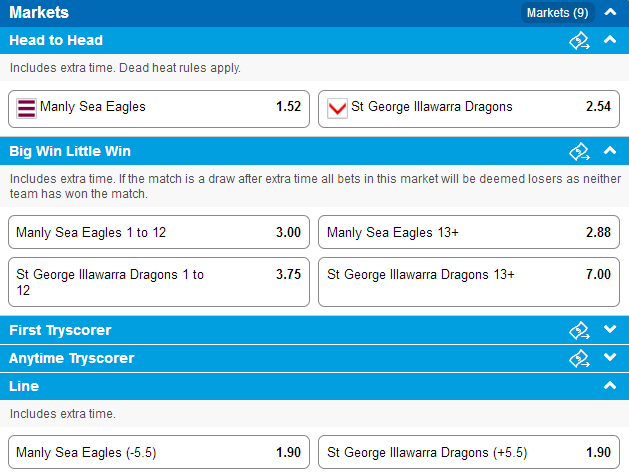The image size is (629, 476).
Task: Pick Manly Sea Eagles 1 to 12 odds
Action: coord(159,232)
